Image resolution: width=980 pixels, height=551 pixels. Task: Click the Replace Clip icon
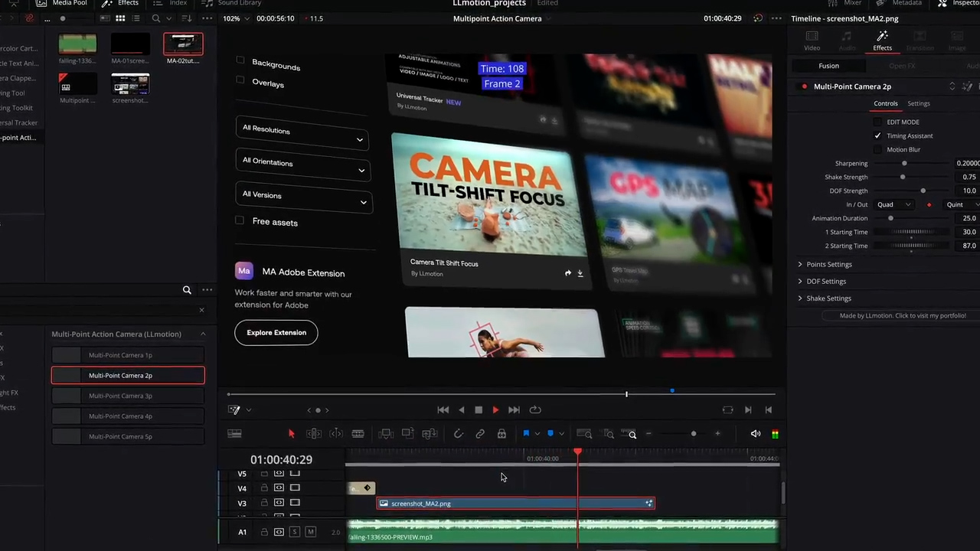point(430,434)
